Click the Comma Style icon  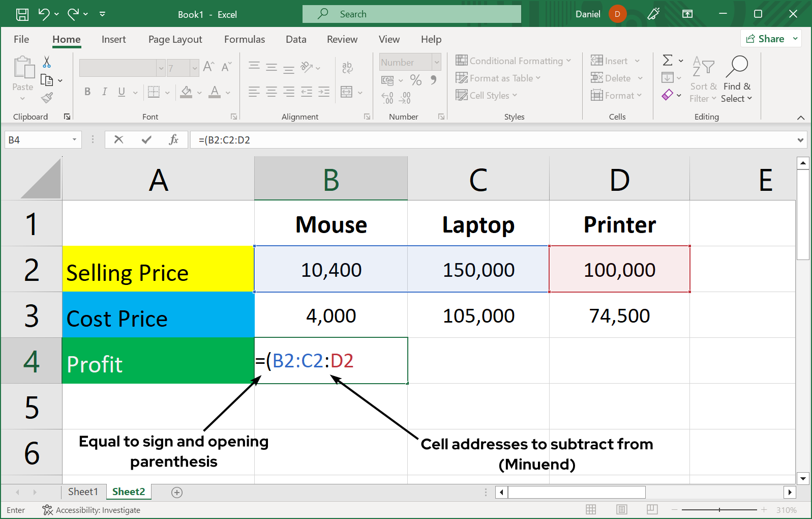tap(433, 80)
